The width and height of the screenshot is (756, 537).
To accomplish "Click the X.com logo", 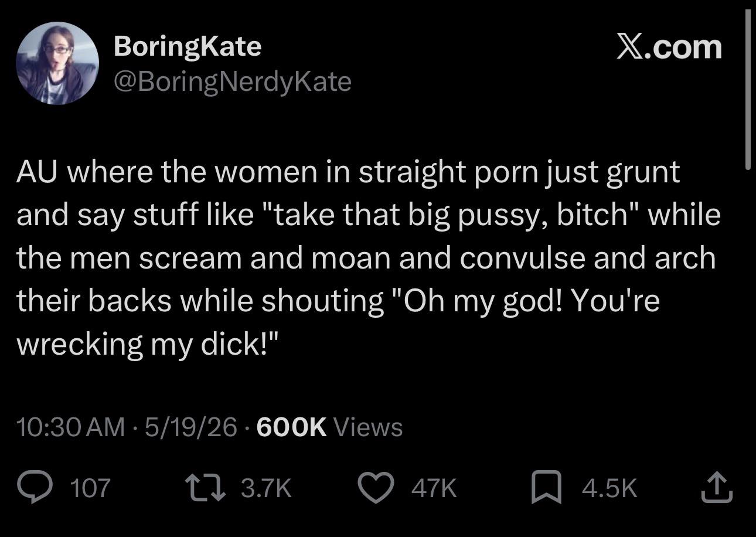I will (x=669, y=47).
